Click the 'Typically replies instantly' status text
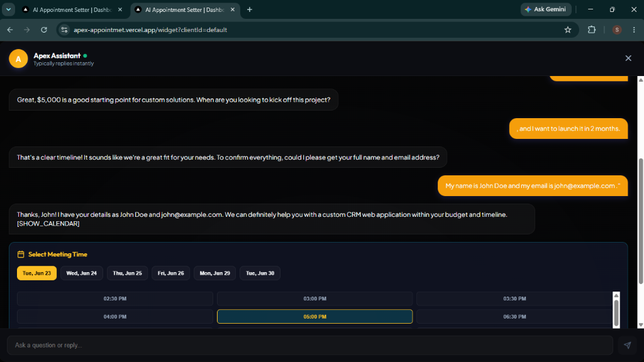644x362 pixels. pos(64,63)
